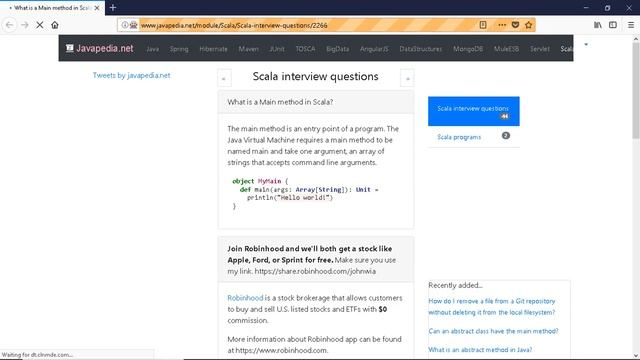Close the 'What is a Main method' tab

(97, 8)
